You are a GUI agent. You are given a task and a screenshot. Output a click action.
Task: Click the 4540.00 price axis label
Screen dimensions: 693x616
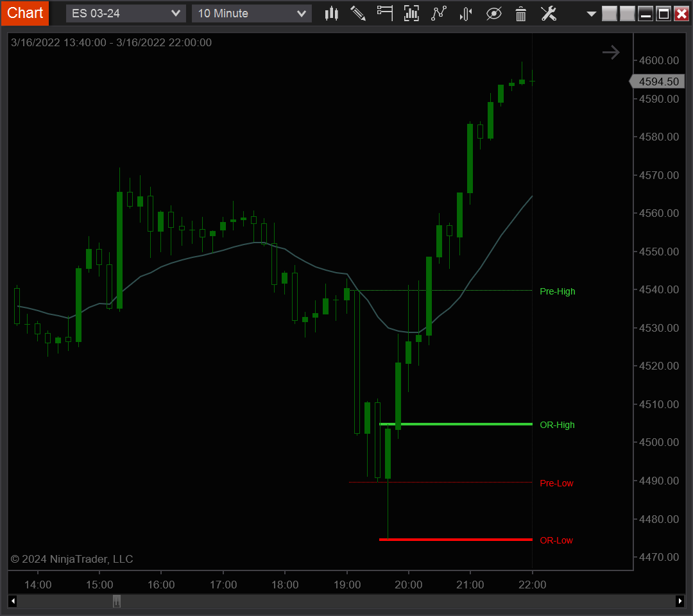pyautogui.click(x=658, y=289)
